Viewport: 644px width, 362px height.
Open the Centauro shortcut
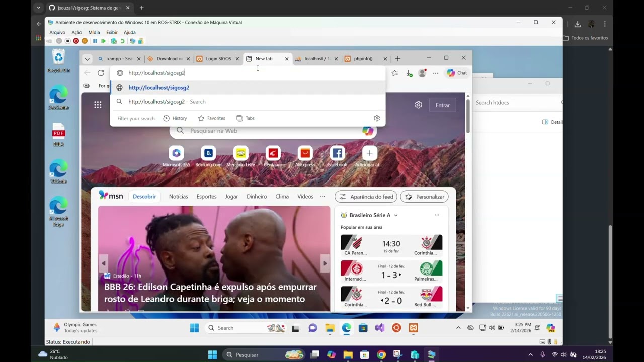(273, 156)
